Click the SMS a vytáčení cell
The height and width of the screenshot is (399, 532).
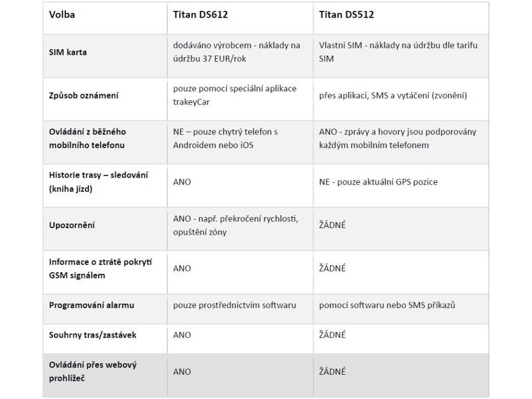pyautogui.click(x=393, y=96)
